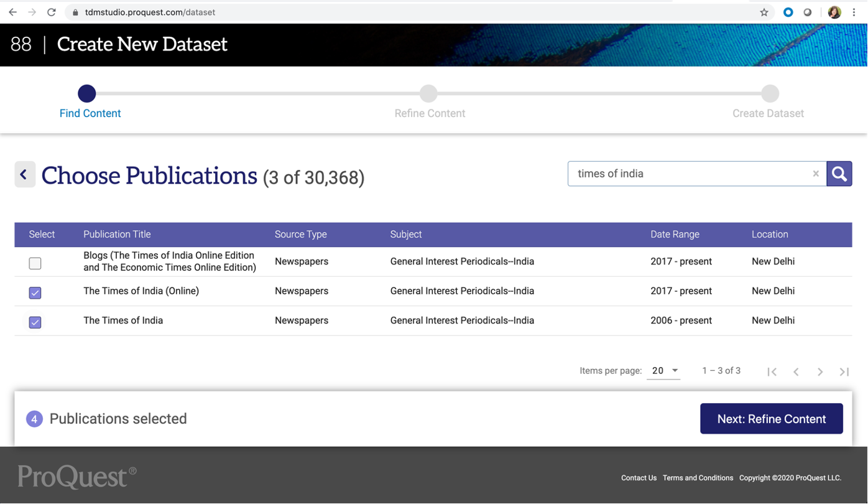The image size is (868, 504).
Task: Check the Blogs Times of India checkbox
Action: click(x=35, y=263)
